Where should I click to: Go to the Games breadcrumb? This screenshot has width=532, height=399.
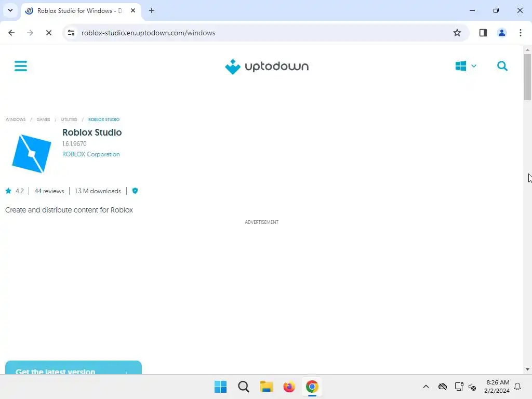[44, 119]
